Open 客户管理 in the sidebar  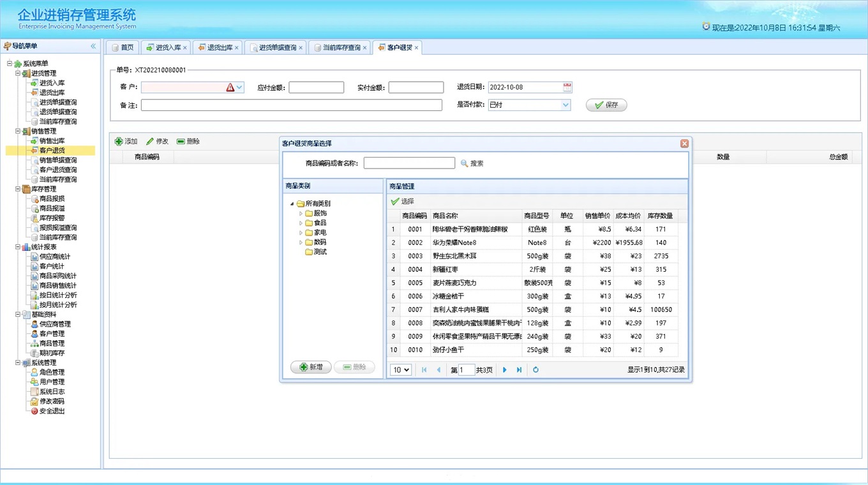52,334
